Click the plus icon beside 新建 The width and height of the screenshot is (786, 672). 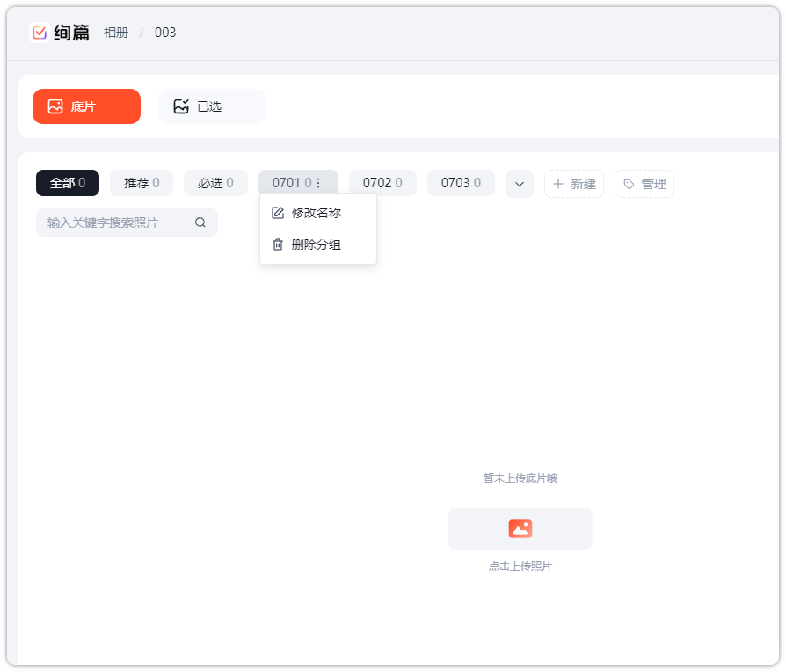(557, 184)
